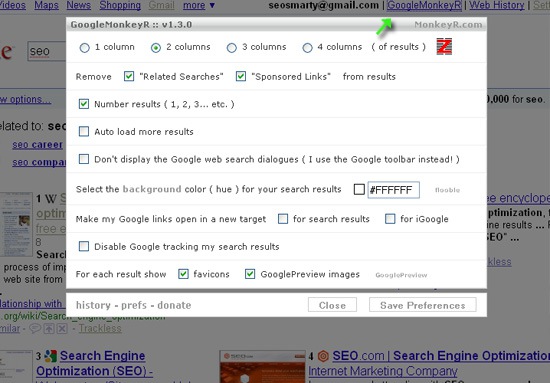Enable new target for search results

coord(283,219)
